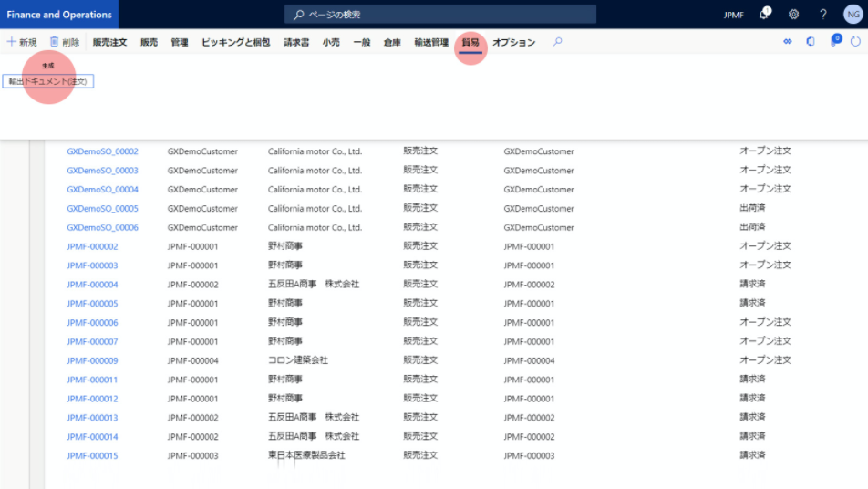The height and width of the screenshot is (489, 868).
Task: Open the 管理 tab
Action: [180, 42]
